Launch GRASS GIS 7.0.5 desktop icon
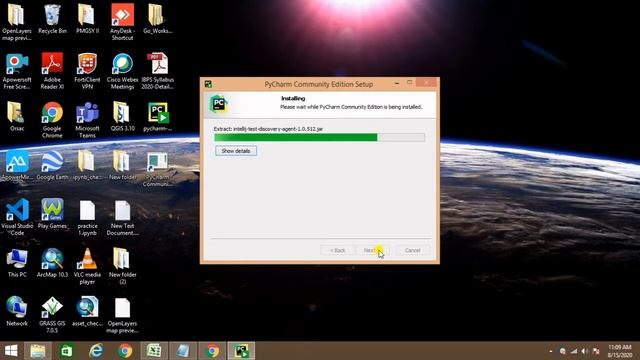 (x=52, y=315)
